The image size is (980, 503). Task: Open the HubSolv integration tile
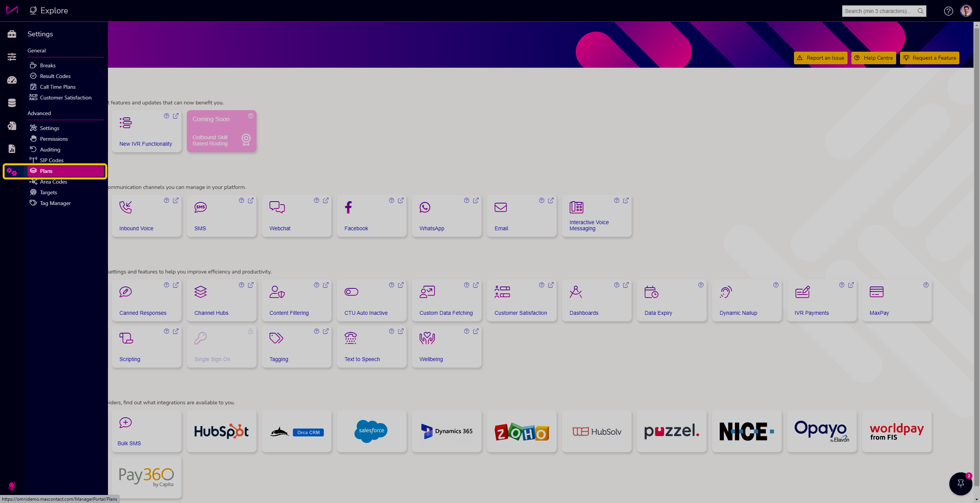pyautogui.click(x=597, y=431)
